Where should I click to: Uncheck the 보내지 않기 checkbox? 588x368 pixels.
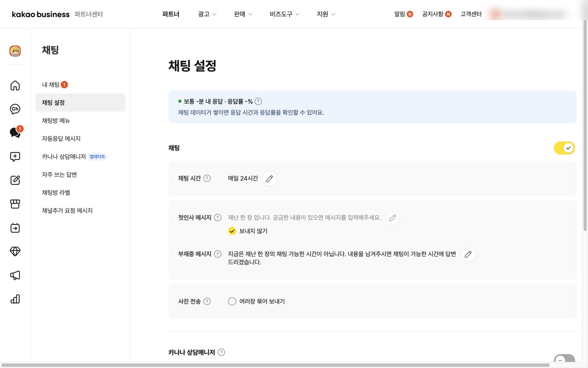232,231
